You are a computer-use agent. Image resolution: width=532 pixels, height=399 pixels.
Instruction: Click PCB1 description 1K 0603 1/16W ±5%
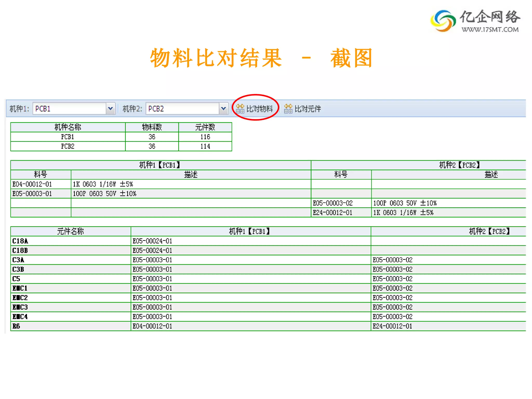(103, 184)
